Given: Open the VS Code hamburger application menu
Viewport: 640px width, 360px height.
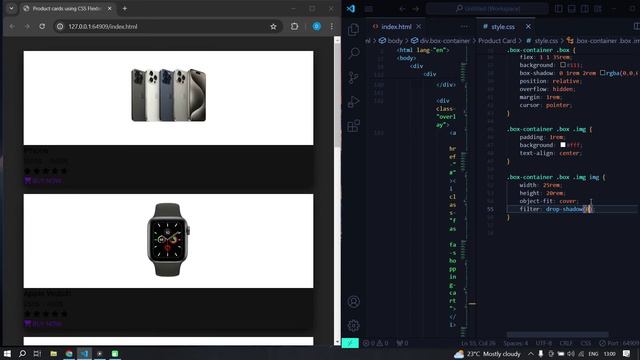Looking at the screenshot, I should click(369, 9).
